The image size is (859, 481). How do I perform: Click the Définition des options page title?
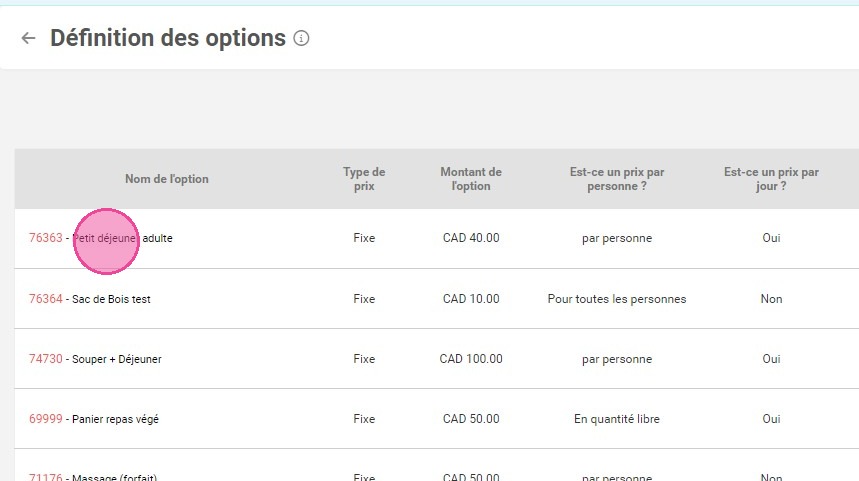(168, 38)
